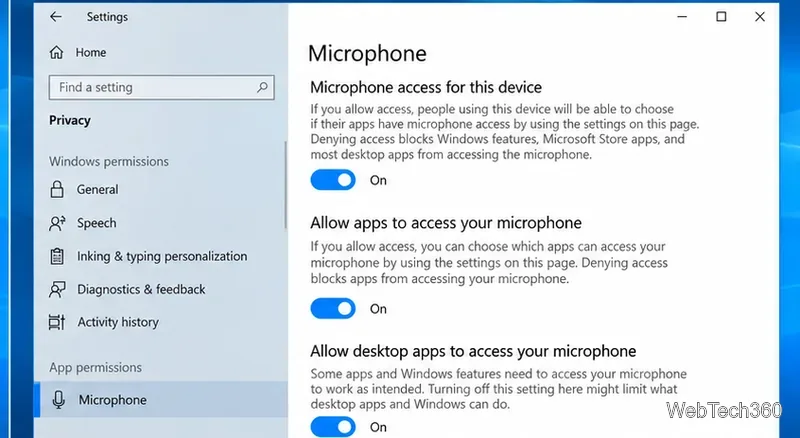Click 'Allow desktop apps to access your microphone' heading

(x=473, y=351)
